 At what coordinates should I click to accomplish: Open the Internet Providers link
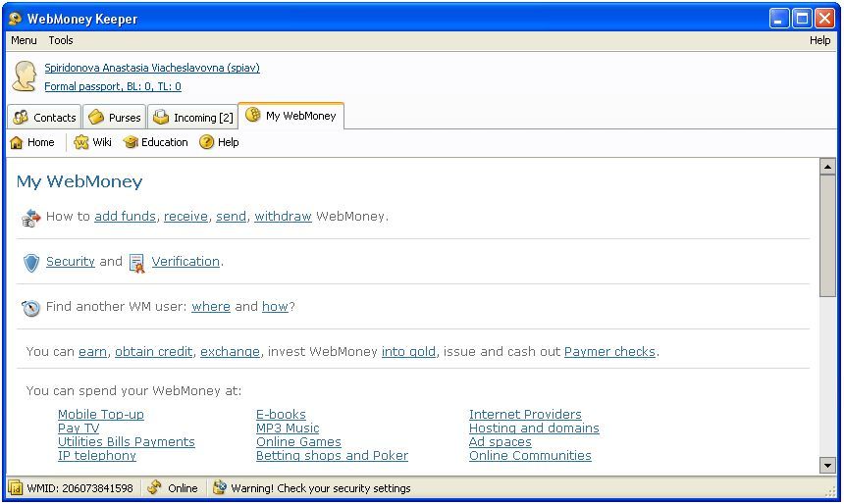525,414
